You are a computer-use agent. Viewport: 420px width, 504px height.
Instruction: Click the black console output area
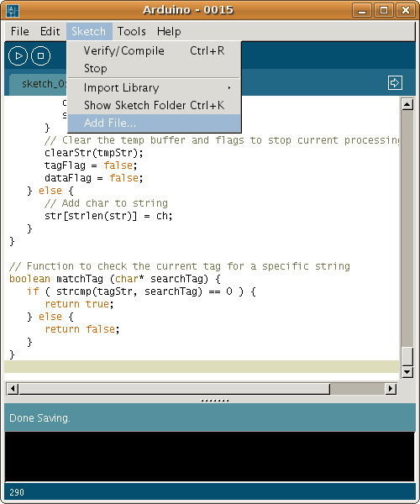[209, 456]
